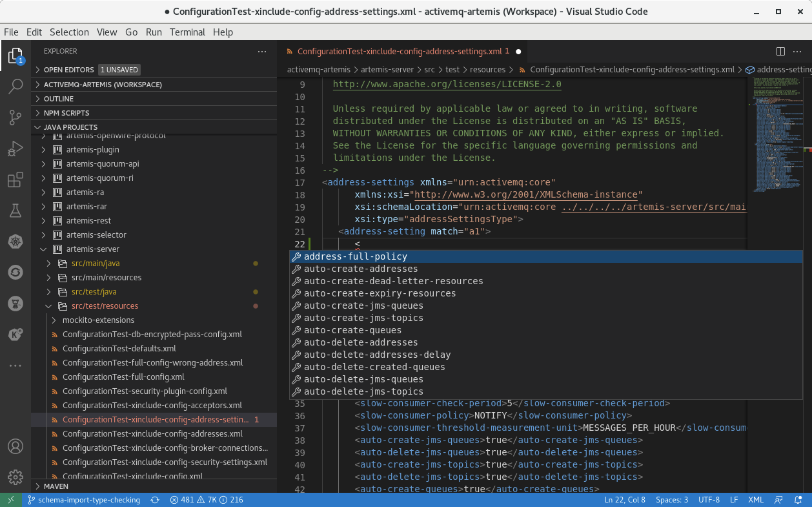Image resolution: width=812 pixels, height=507 pixels.
Task: Click the remote window indicator in status bar
Action: coord(11,500)
